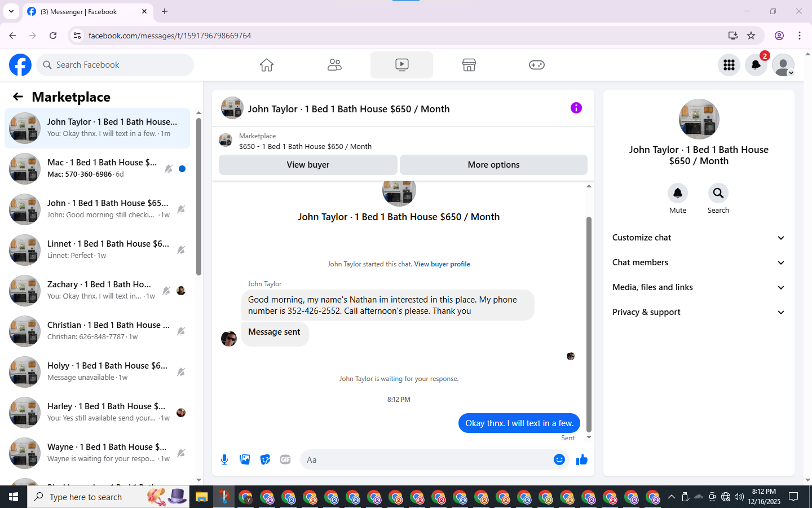This screenshot has width=812, height=508.
Task: Open John's 'Good morning still checki...' conversation
Action: coord(97,209)
